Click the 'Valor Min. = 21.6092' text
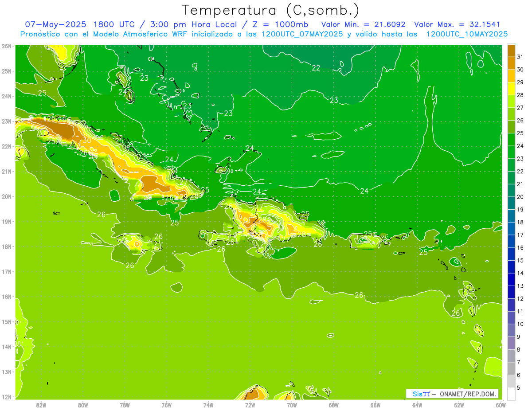The width and height of the screenshot is (532, 411). point(363,24)
